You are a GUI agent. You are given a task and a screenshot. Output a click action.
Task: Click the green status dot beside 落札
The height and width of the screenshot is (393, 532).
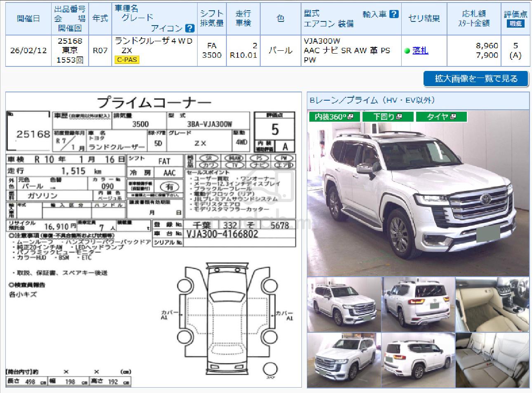[x=407, y=51]
